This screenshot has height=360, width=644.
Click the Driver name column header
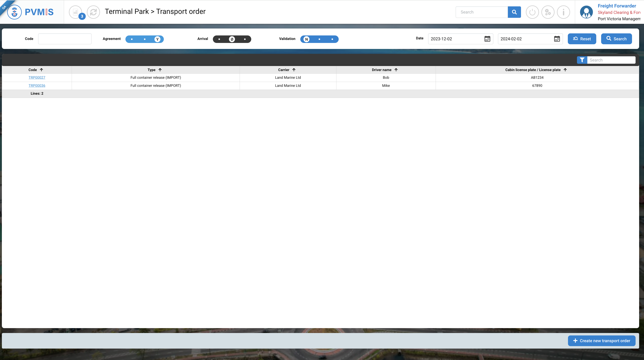pos(382,70)
